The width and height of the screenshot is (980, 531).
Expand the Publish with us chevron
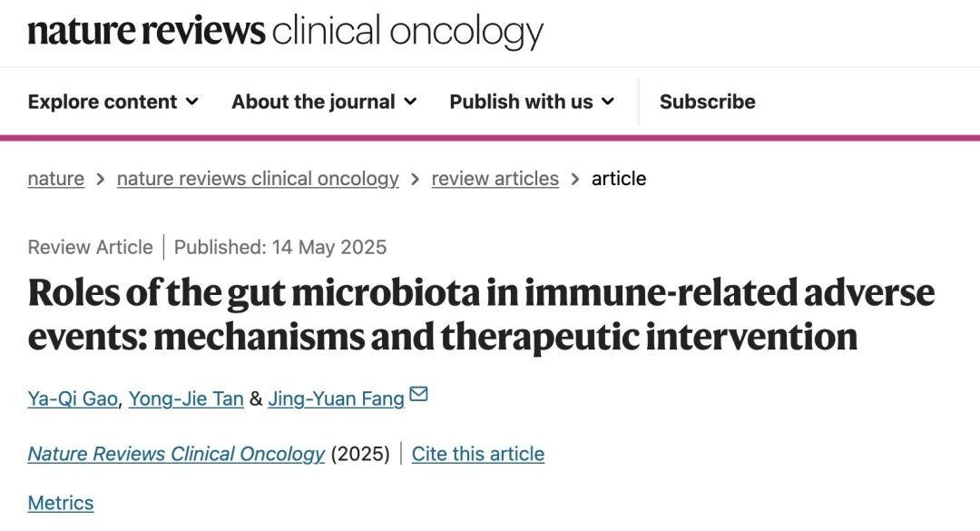pyautogui.click(x=608, y=102)
